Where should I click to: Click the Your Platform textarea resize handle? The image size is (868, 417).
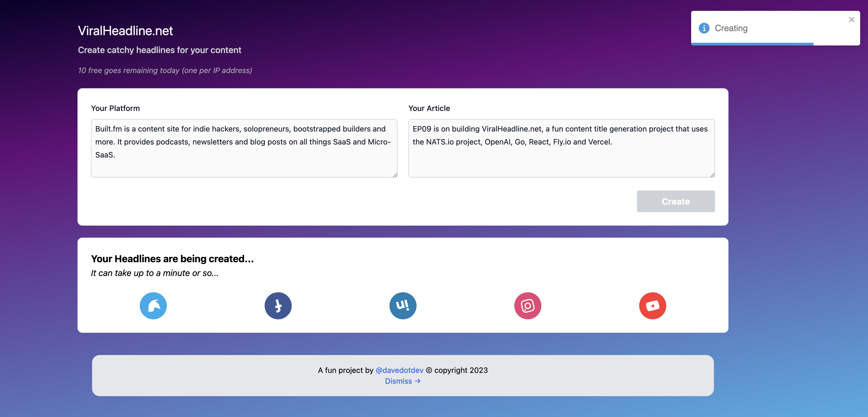(395, 175)
